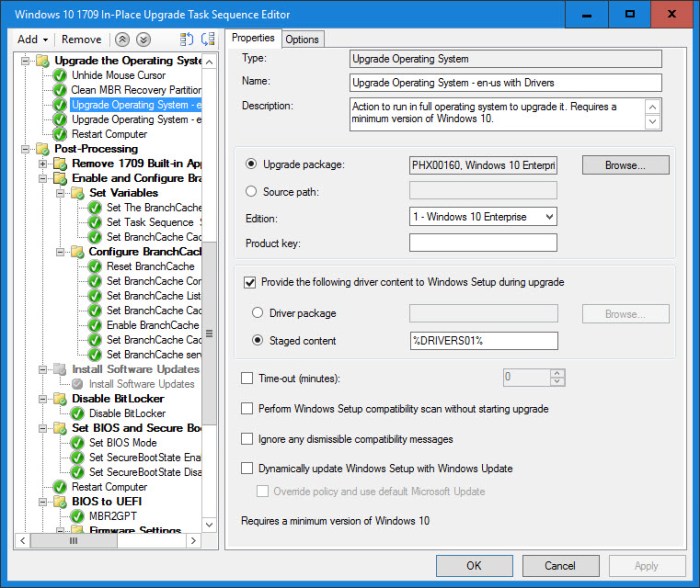Click the move step down arrow icon
The height and width of the screenshot is (588, 700).
point(143,39)
